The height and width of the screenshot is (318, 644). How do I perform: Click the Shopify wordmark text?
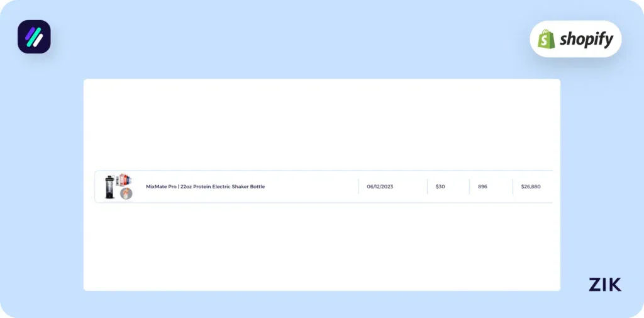586,39
